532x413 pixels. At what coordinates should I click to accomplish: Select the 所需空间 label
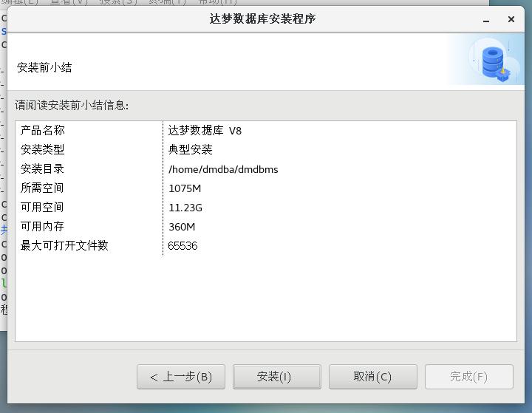pyautogui.click(x=42, y=188)
